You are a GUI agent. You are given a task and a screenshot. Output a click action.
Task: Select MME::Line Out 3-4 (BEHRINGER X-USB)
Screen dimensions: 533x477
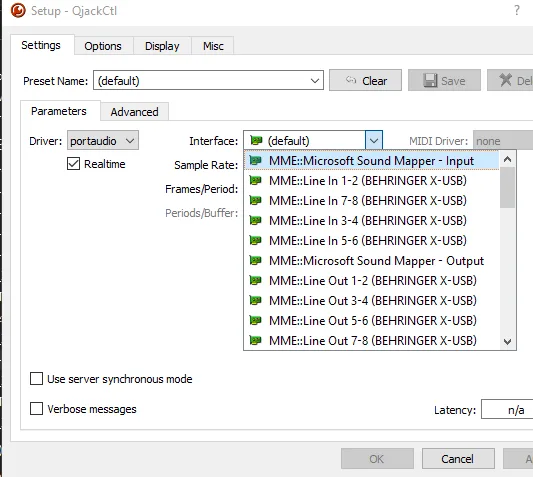pyautogui.click(x=371, y=301)
